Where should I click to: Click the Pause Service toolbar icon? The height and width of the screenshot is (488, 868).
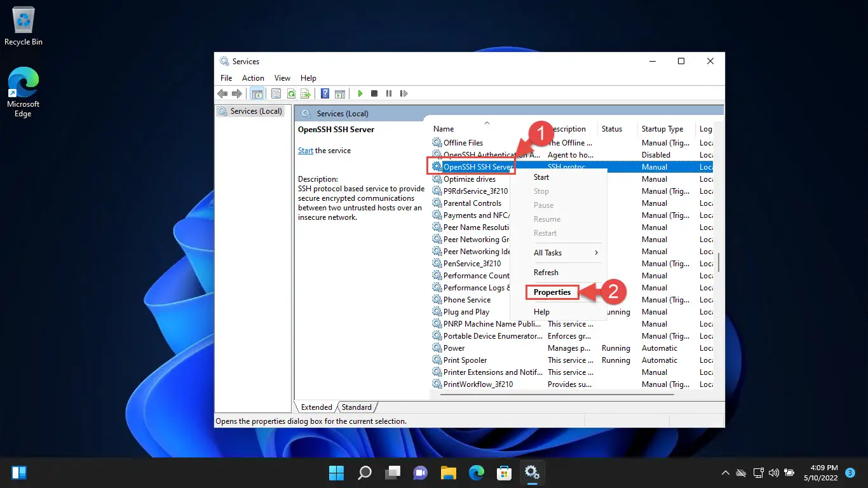389,93
